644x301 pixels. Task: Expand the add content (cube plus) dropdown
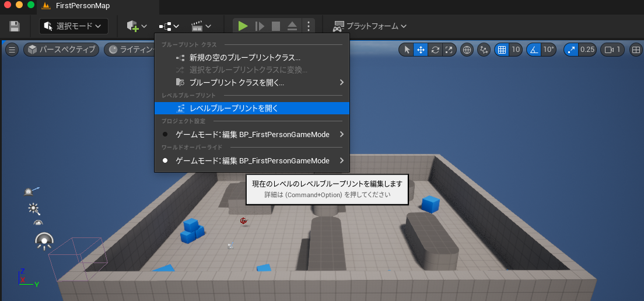coord(136,26)
